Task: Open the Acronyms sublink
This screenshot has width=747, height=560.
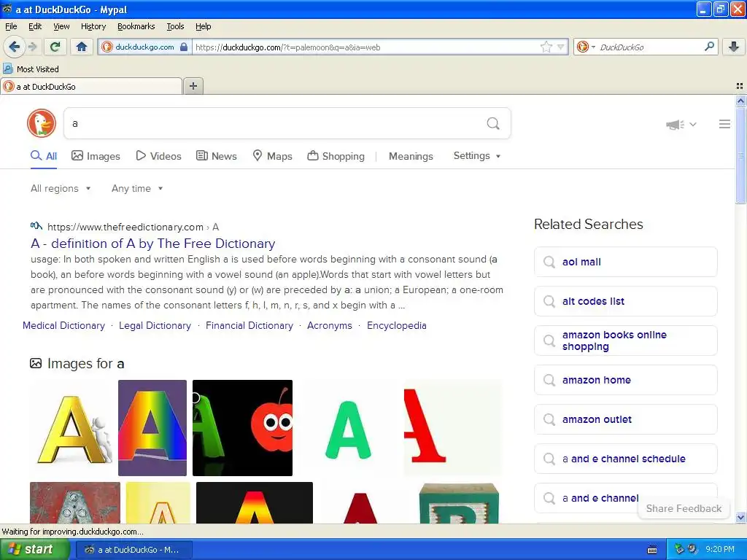Action: click(x=330, y=326)
